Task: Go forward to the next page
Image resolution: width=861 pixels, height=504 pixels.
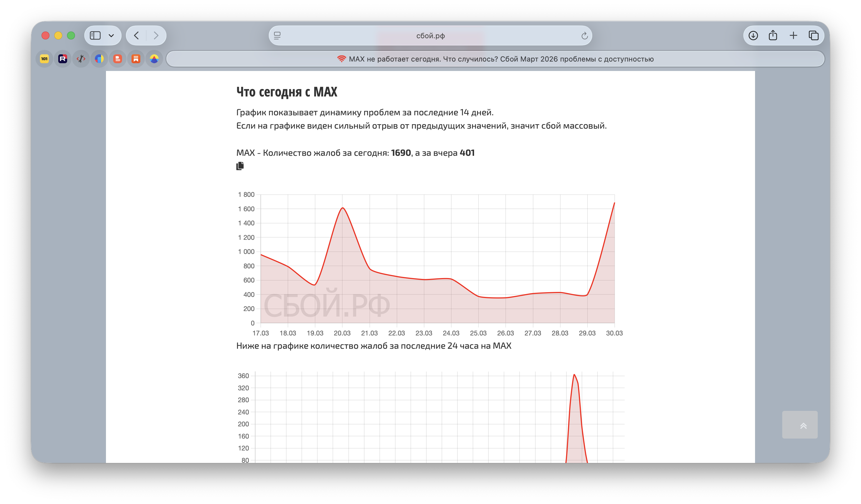Action: [x=156, y=35]
